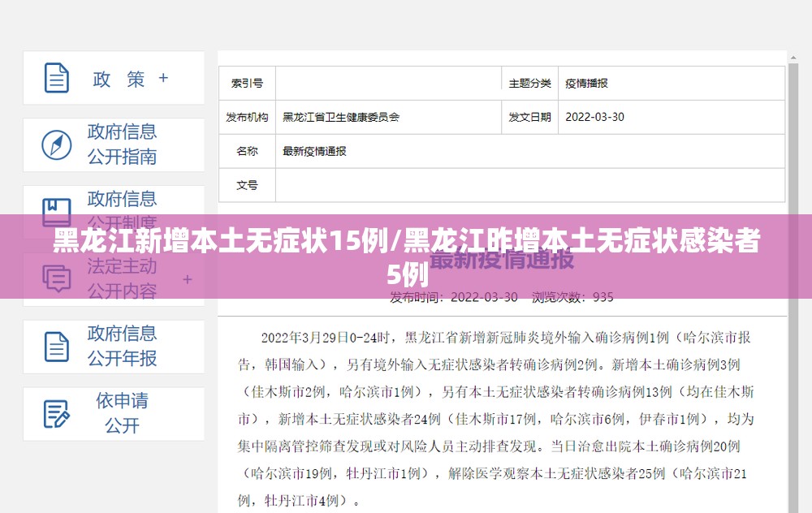Expand the 法定主动公开内容 plus sign
812x513 pixels.
click(188, 279)
